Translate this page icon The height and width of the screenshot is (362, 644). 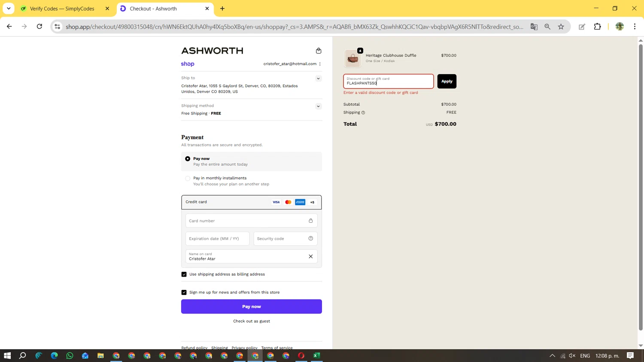point(534,27)
